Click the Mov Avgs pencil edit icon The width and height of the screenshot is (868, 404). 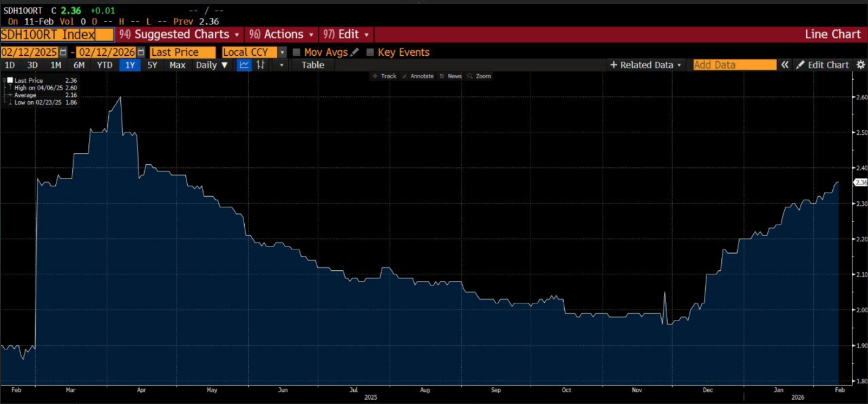tap(355, 52)
